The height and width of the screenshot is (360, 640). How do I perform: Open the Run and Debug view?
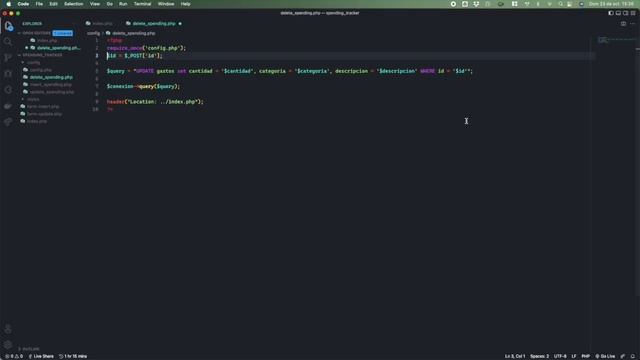click(x=8, y=74)
